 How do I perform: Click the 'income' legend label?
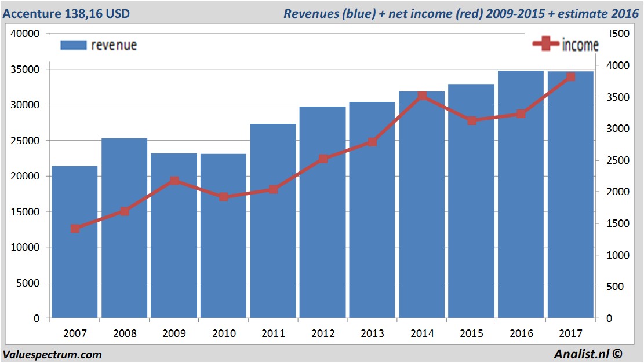tap(580, 45)
